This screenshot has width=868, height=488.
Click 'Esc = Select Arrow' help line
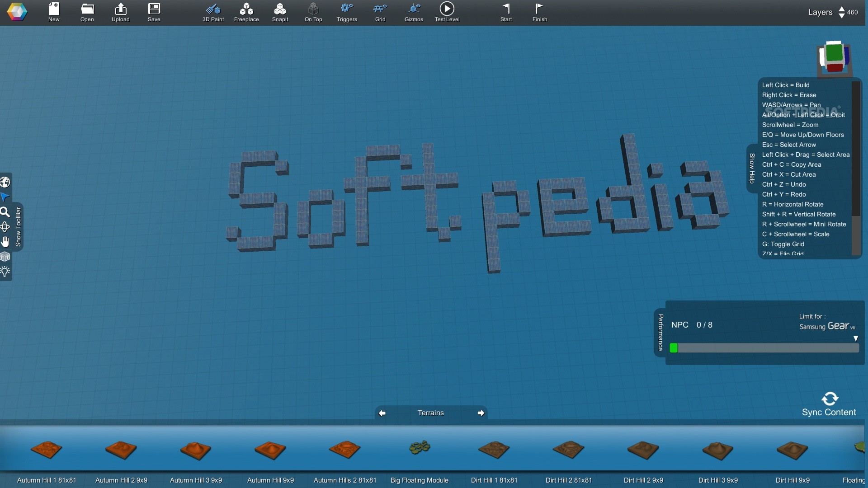tap(789, 145)
